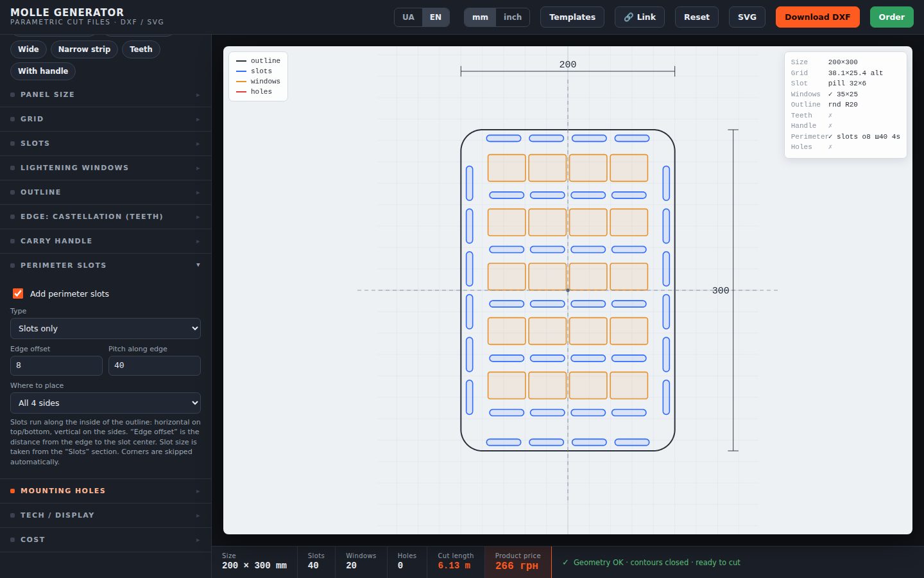Click the blue slots legend line
Viewport: 924px width, 578px height.
coord(241,71)
